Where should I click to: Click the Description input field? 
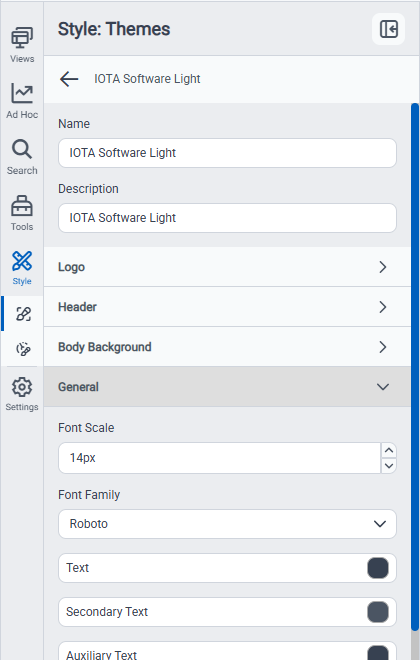(227, 218)
